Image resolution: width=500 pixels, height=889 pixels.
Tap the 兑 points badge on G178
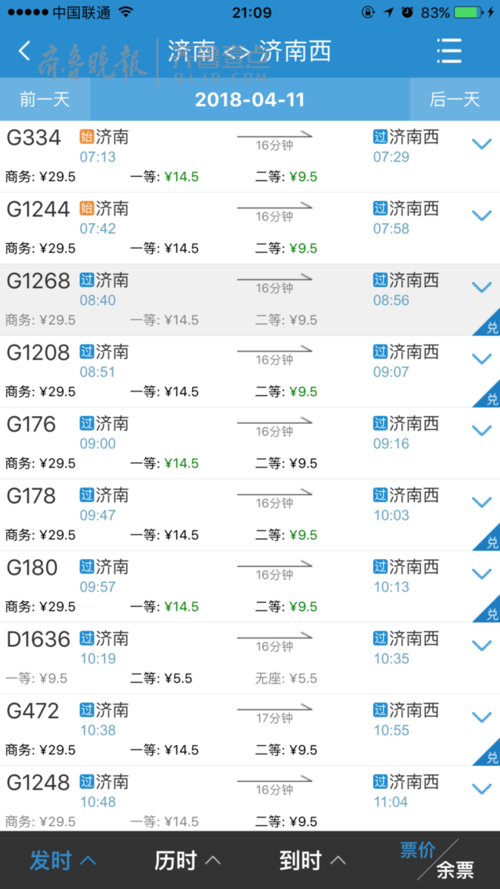point(487,537)
